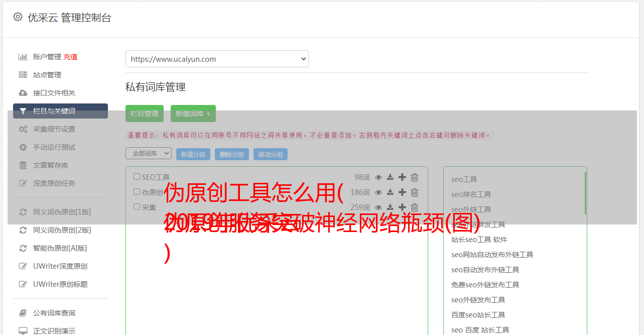Check the 采集 library checkbox
644x335 pixels.
point(137,207)
